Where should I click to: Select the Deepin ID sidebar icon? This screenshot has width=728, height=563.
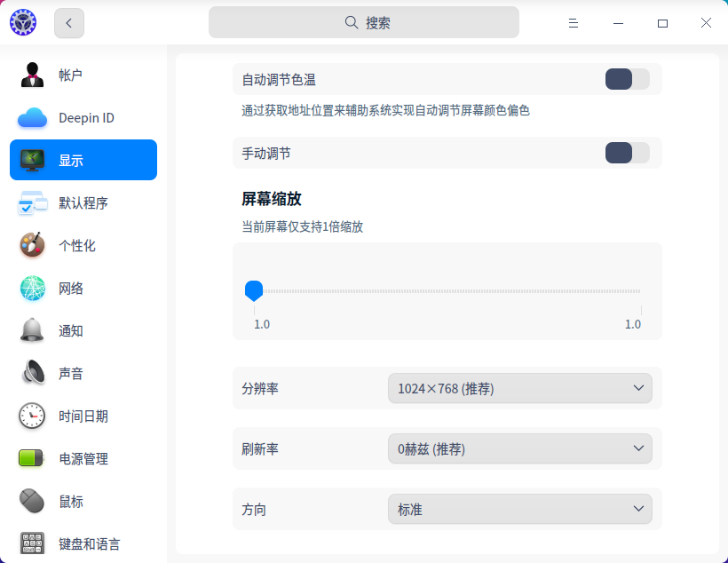31,117
